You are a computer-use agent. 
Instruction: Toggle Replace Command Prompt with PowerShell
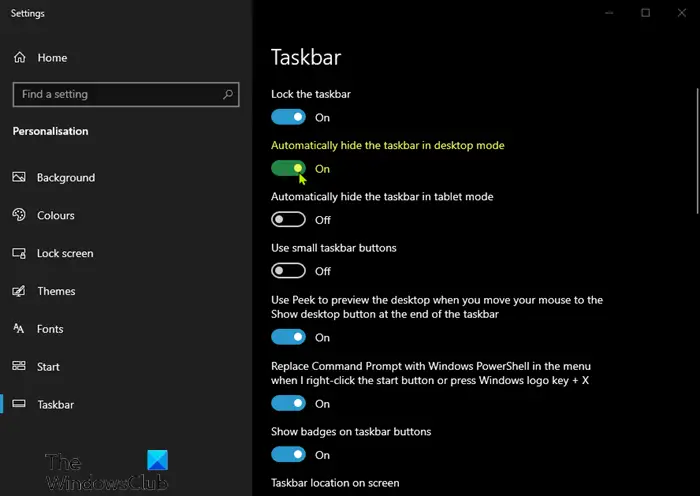tap(288, 403)
